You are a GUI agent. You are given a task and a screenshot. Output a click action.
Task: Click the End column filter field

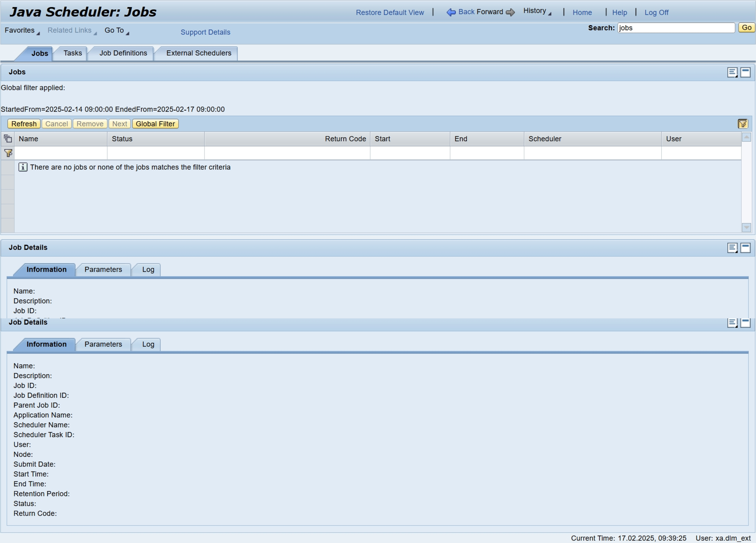[x=487, y=153]
